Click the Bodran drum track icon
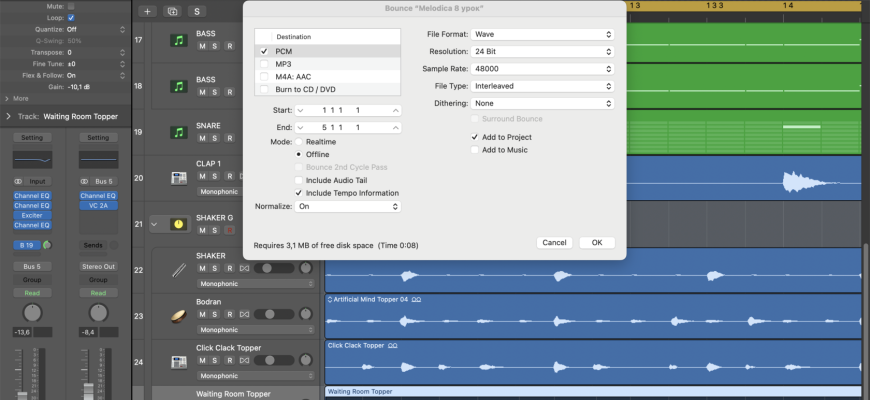The height and width of the screenshot is (400, 870). click(x=179, y=316)
